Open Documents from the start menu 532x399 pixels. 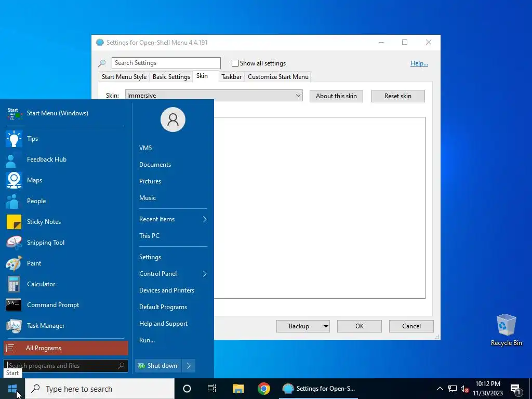pos(155,165)
